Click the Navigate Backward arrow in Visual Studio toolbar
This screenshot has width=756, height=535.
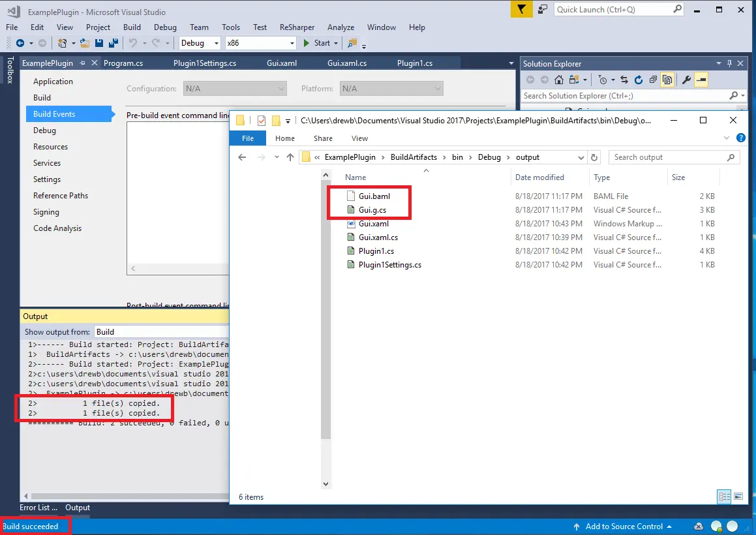click(20, 43)
